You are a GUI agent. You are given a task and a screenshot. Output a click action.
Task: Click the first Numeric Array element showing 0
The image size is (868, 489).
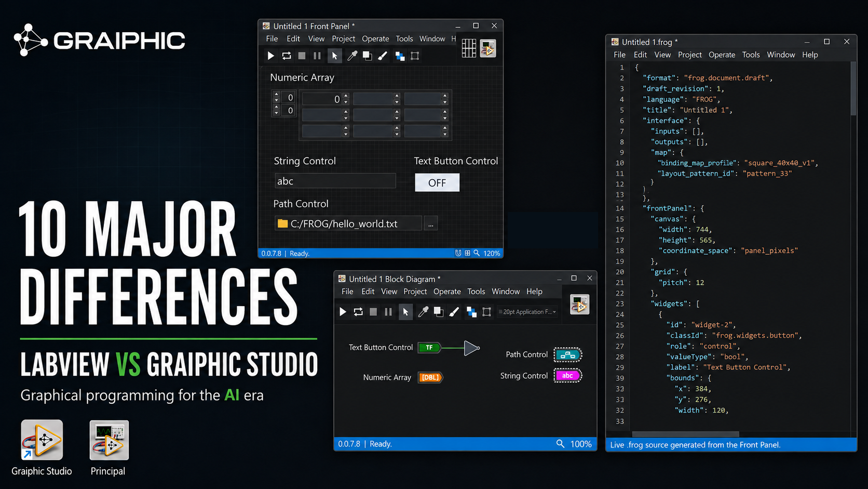click(322, 99)
